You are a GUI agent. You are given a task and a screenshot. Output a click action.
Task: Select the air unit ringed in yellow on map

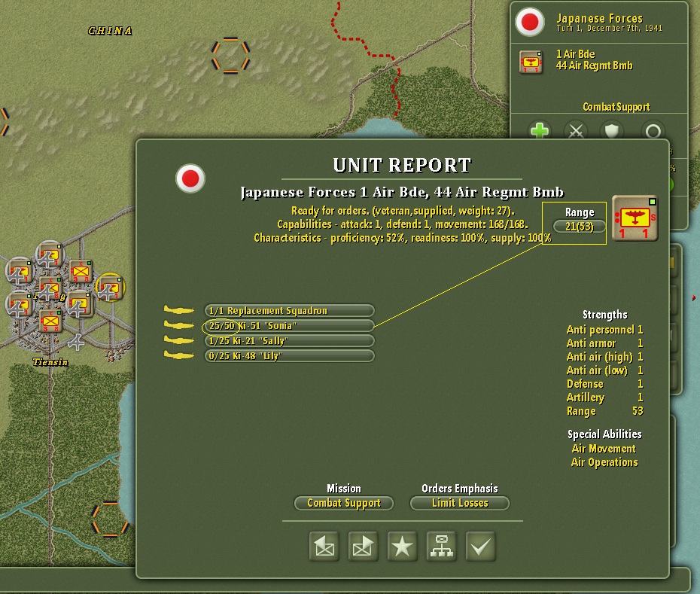(110, 288)
